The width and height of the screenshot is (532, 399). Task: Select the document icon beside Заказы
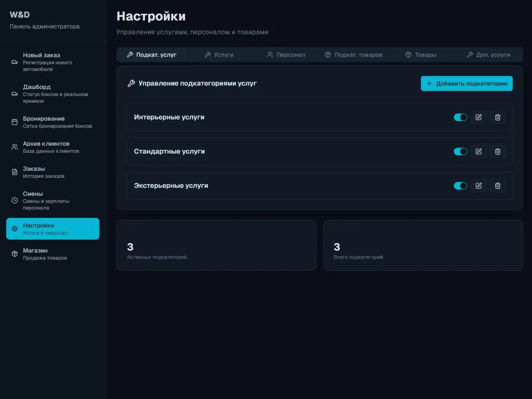[x=14, y=172]
